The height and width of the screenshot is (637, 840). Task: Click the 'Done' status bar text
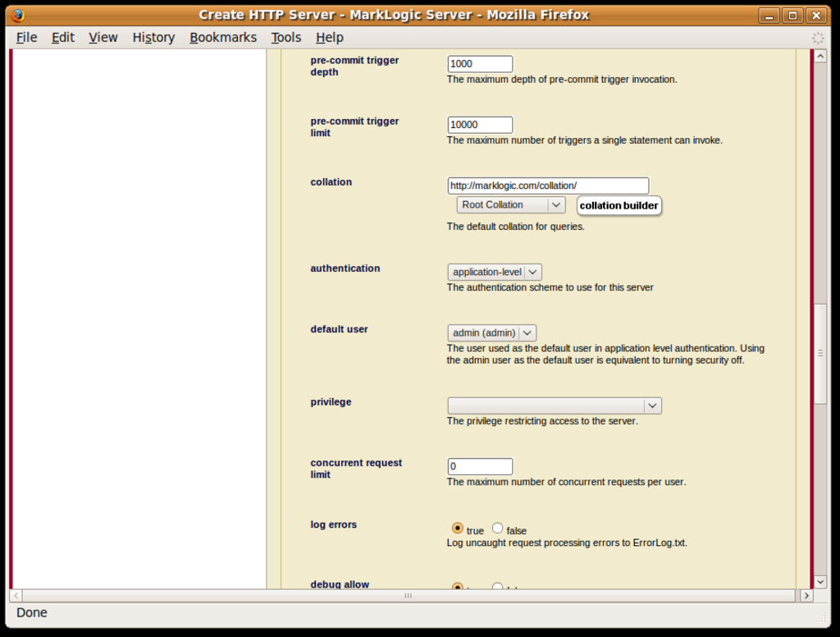click(32, 613)
